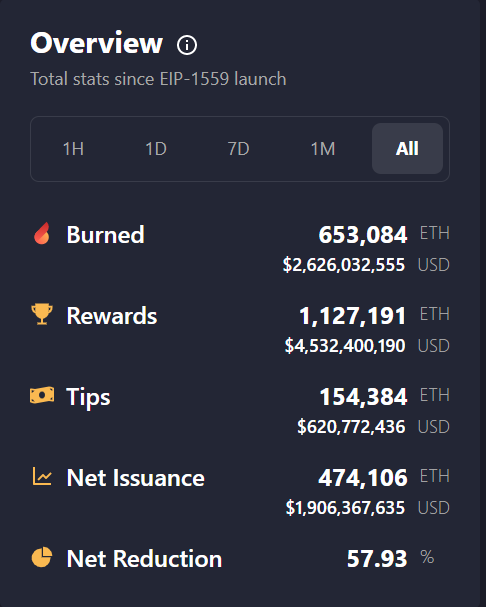Screen dimensions: 486x607
Task: Select the 1M time range
Action: pyautogui.click(x=323, y=149)
